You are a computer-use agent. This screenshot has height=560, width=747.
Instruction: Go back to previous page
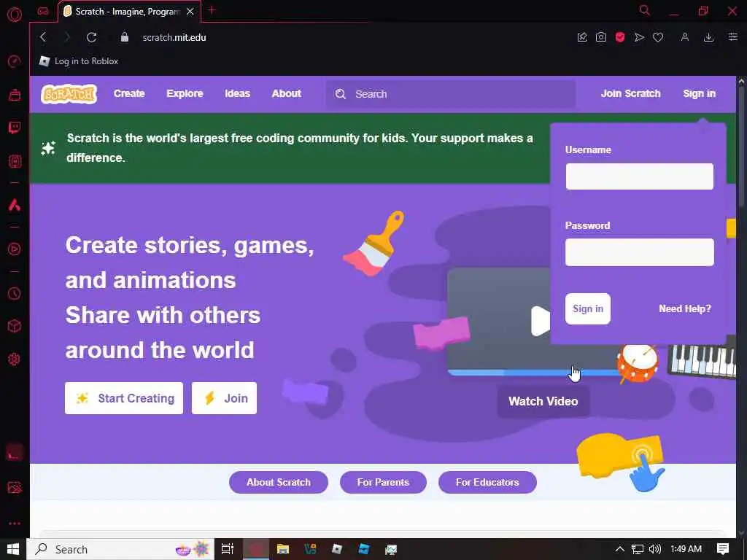(43, 37)
